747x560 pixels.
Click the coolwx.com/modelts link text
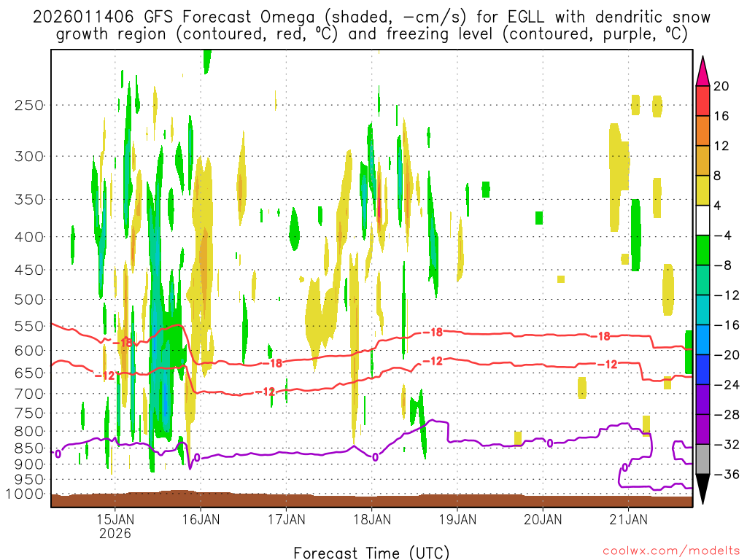coord(671,551)
